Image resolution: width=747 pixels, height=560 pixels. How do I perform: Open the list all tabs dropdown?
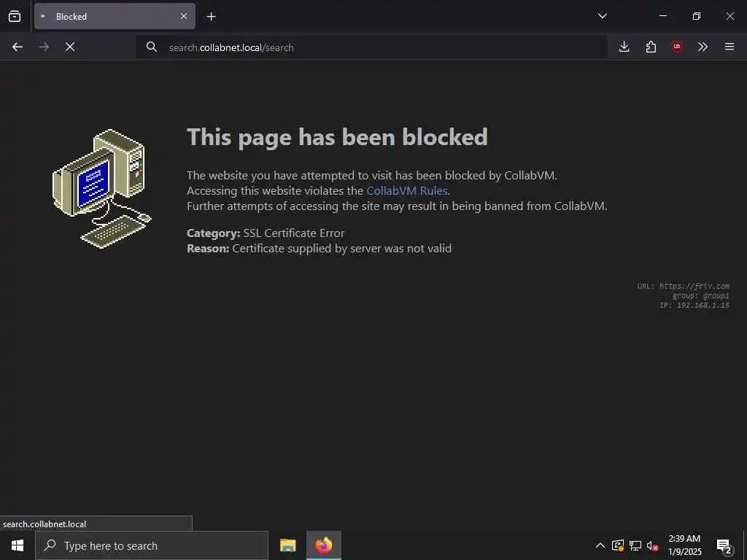602,16
